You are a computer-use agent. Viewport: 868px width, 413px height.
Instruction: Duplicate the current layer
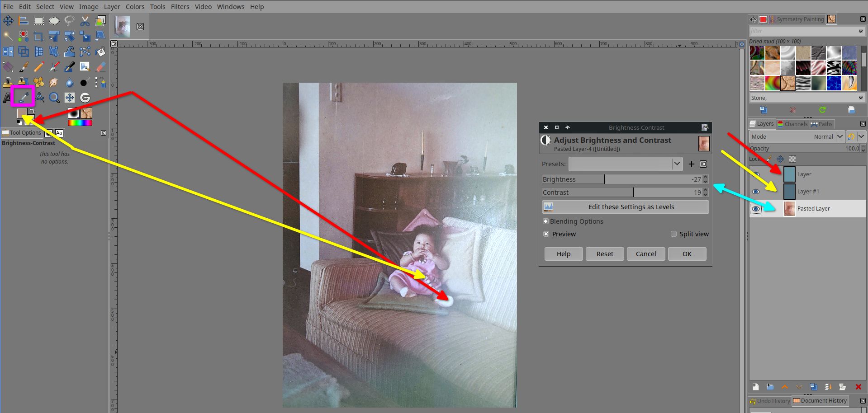click(813, 387)
